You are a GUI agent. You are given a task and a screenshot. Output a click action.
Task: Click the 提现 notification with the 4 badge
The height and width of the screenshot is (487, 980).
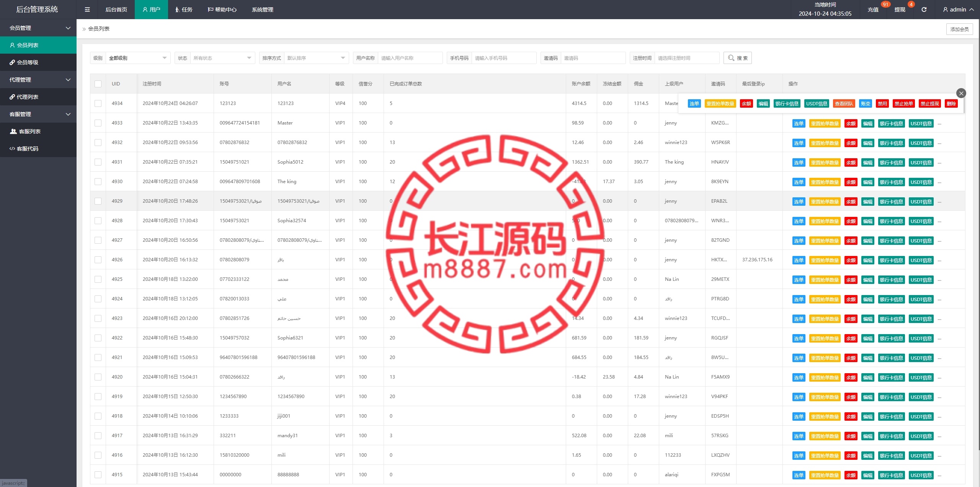[900, 10]
